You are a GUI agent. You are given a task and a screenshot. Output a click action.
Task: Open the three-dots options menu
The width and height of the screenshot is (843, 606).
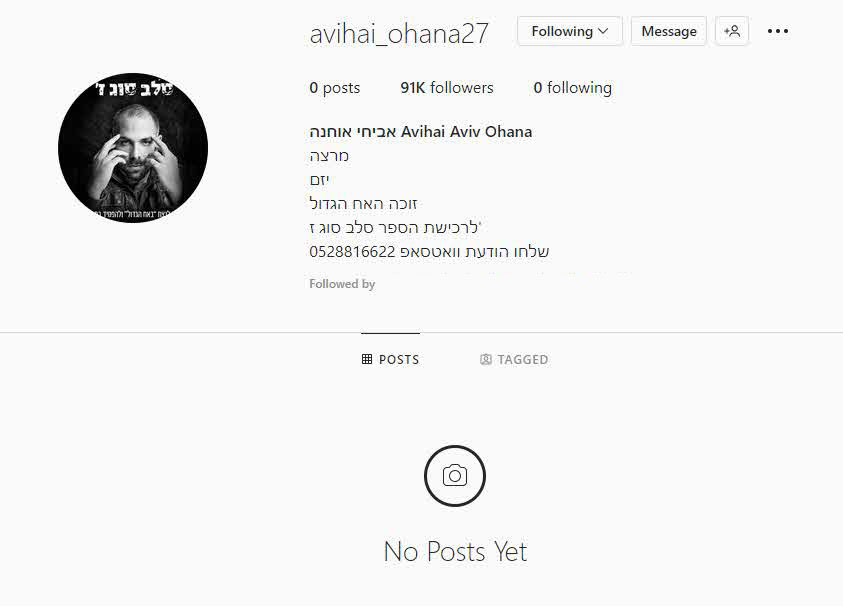pyautogui.click(x=777, y=31)
